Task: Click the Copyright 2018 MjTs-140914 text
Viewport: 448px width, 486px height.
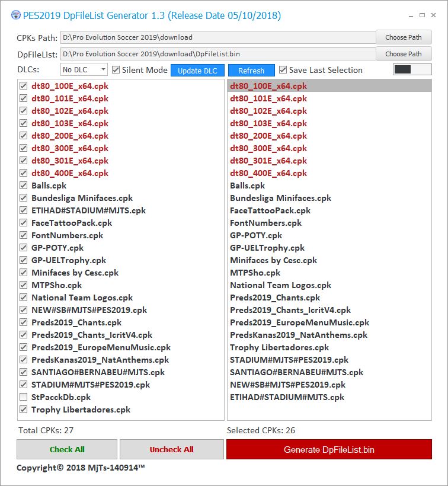Action: tap(81, 468)
